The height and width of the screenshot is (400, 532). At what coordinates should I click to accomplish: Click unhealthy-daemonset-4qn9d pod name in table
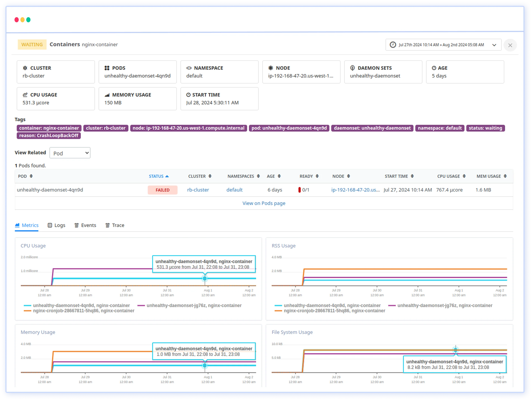50,190
